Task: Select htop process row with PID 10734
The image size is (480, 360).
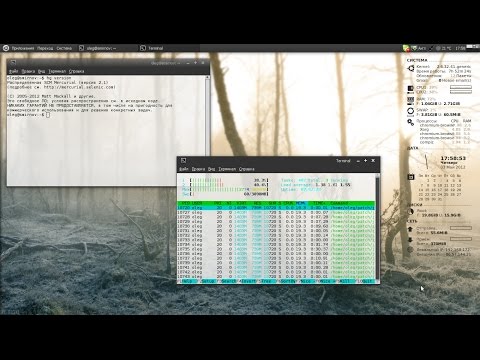Action: coord(276,244)
